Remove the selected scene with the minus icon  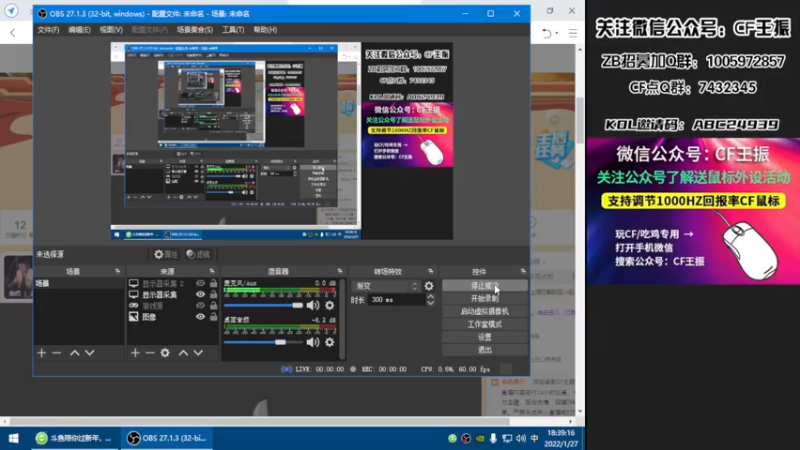(x=57, y=353)
